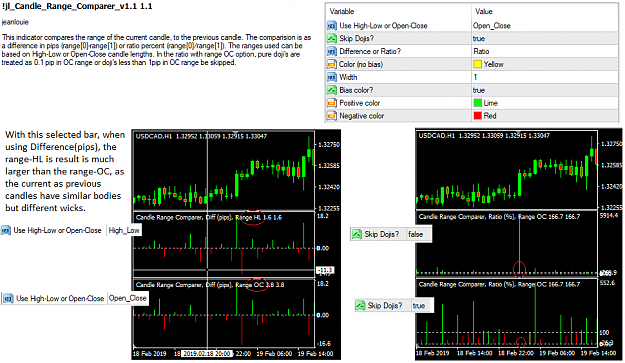This screenshot has height=363, width=625.
Task: Click the Open_Close value in the lower-left snippet
Action: click(x=128, y=298)
